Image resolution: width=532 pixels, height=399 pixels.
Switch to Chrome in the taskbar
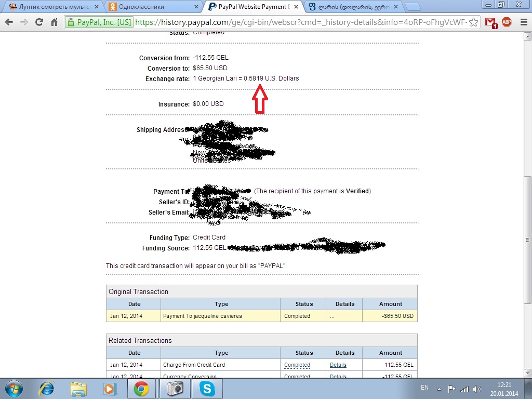pos(141,389)
